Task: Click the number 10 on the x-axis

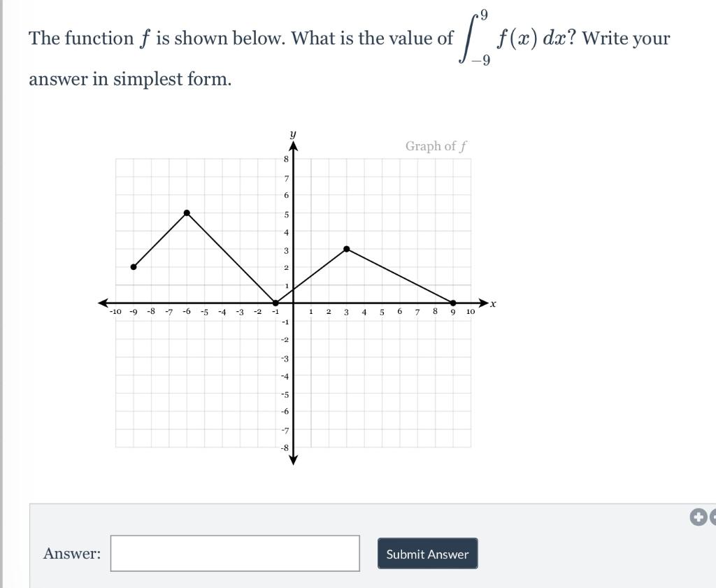Action: [x=469, y=310]
